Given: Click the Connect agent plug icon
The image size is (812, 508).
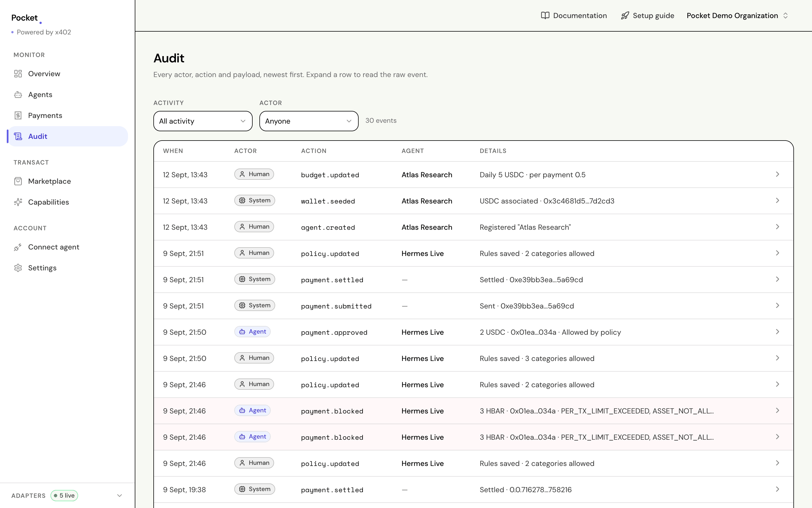Looking at the screenshot, I should click(18, 247).
